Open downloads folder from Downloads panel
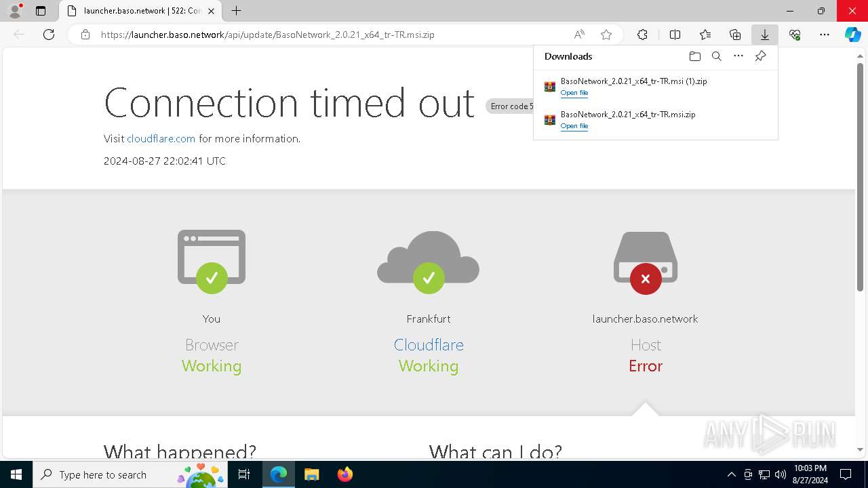This screenshot has width=868, height=488. [x=695, y=56]
